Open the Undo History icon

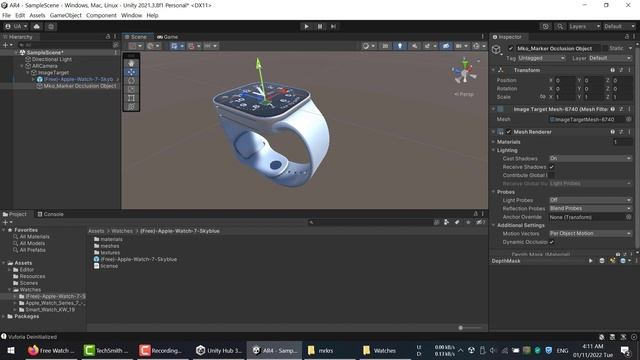tap(545, 27)
